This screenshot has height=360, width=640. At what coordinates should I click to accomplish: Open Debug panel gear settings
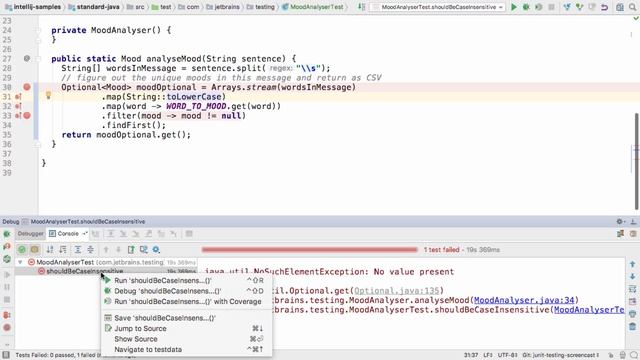point(620,222)
